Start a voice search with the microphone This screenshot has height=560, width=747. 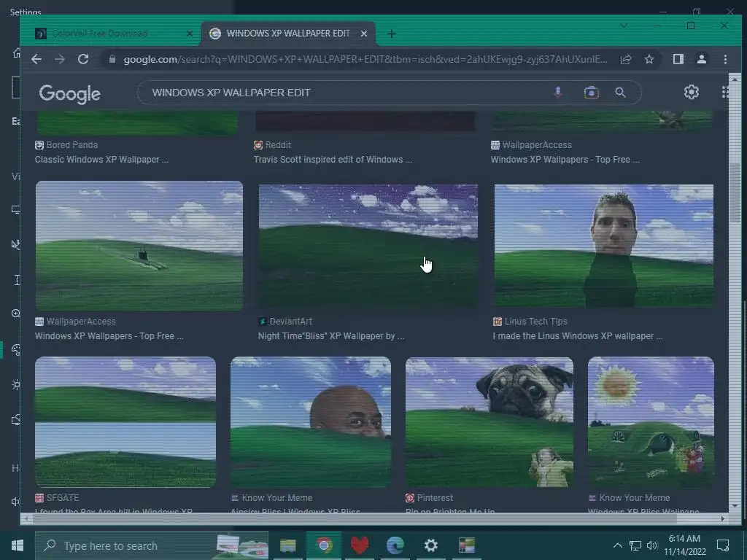(558, 93)
